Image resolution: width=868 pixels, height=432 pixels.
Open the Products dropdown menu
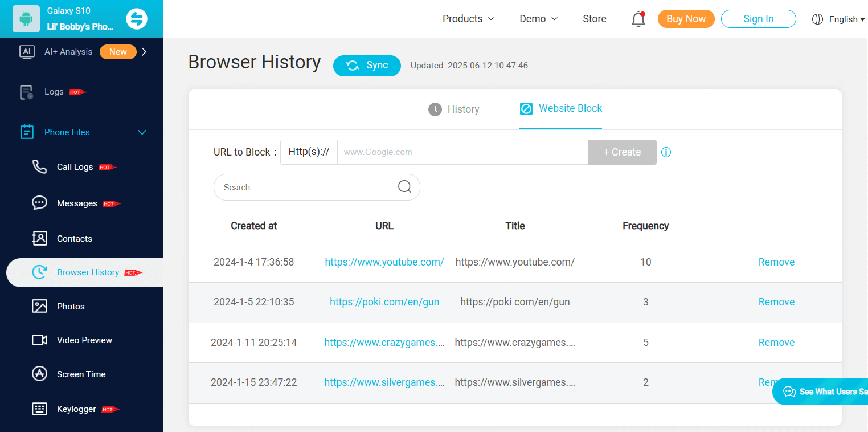tap(468, 19)
